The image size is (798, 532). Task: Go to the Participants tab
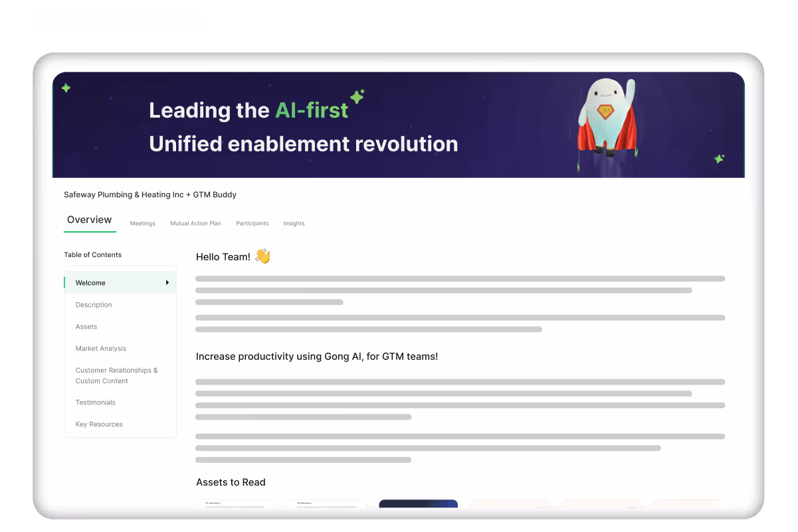[252, 224]
